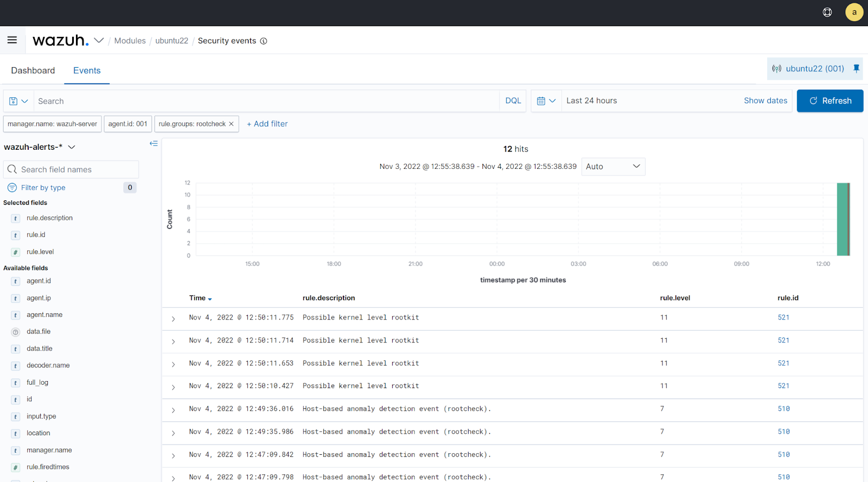Toggle DQL query language
Screen dimensions: 868x482
click(x=513, y=101)
